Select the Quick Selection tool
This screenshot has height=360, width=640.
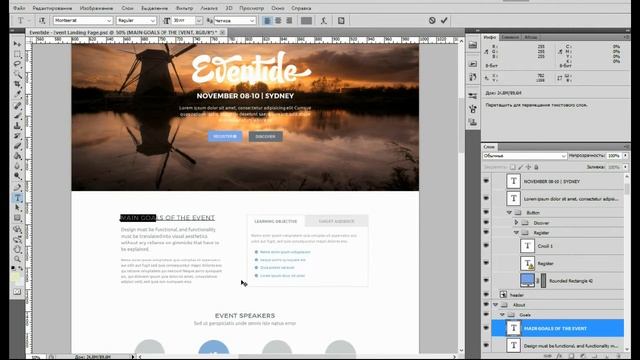point(17,74)
